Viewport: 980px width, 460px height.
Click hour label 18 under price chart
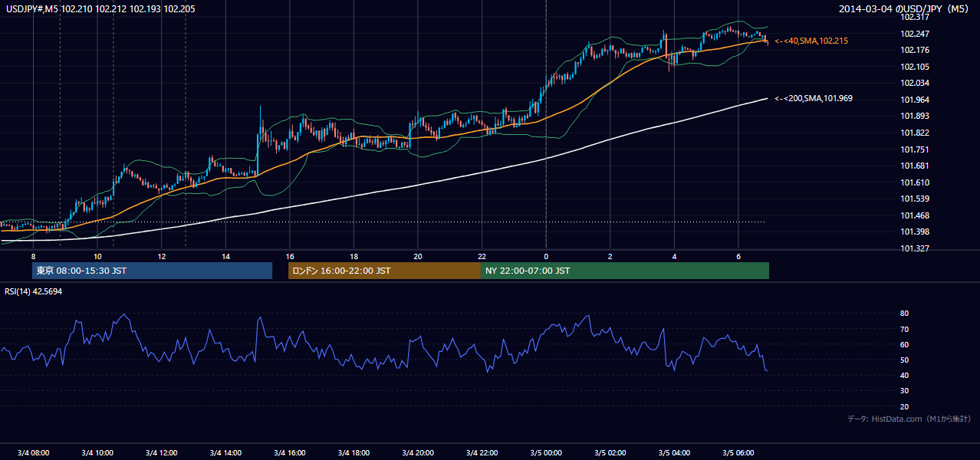point(354,256)
